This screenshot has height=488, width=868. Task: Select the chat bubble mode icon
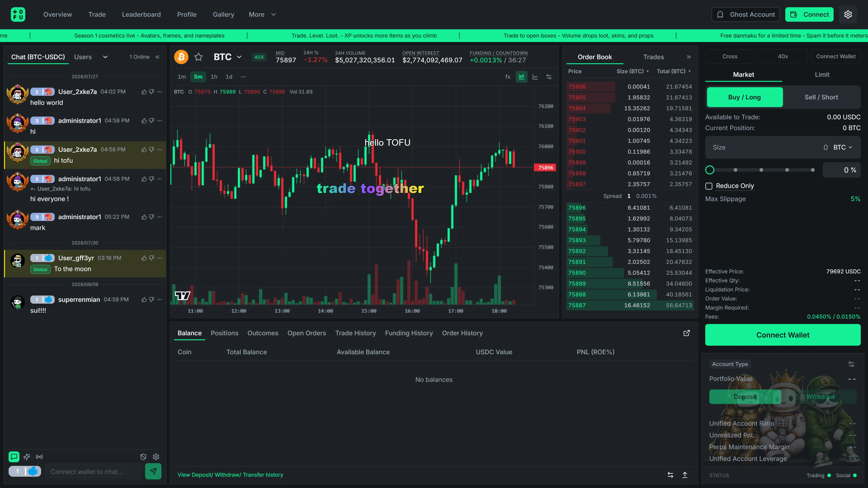coord(14,457)
